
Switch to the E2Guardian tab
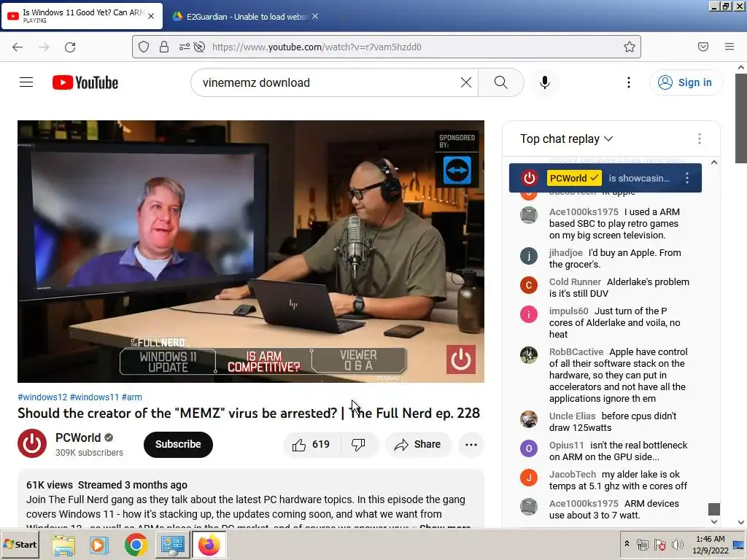(x=244, y=17)
